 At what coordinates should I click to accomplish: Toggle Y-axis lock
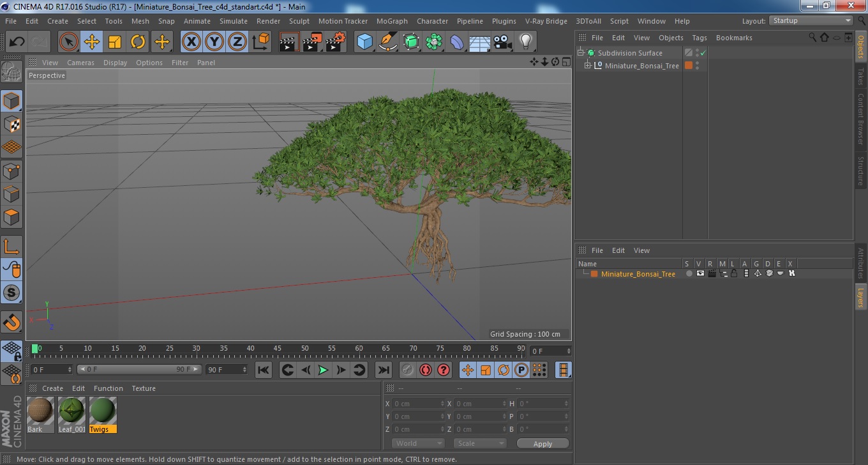pos(214,42)
